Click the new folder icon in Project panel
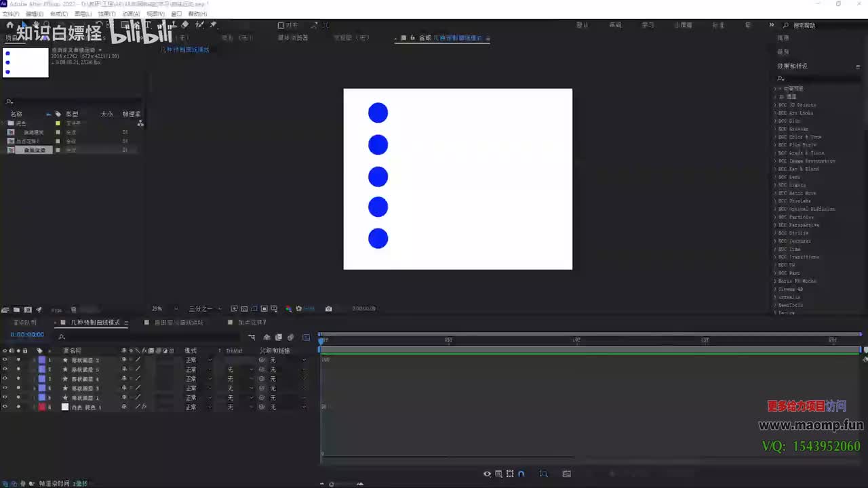Screen dimensions: 868x488 pyautogui.click(x=17, y=310)
